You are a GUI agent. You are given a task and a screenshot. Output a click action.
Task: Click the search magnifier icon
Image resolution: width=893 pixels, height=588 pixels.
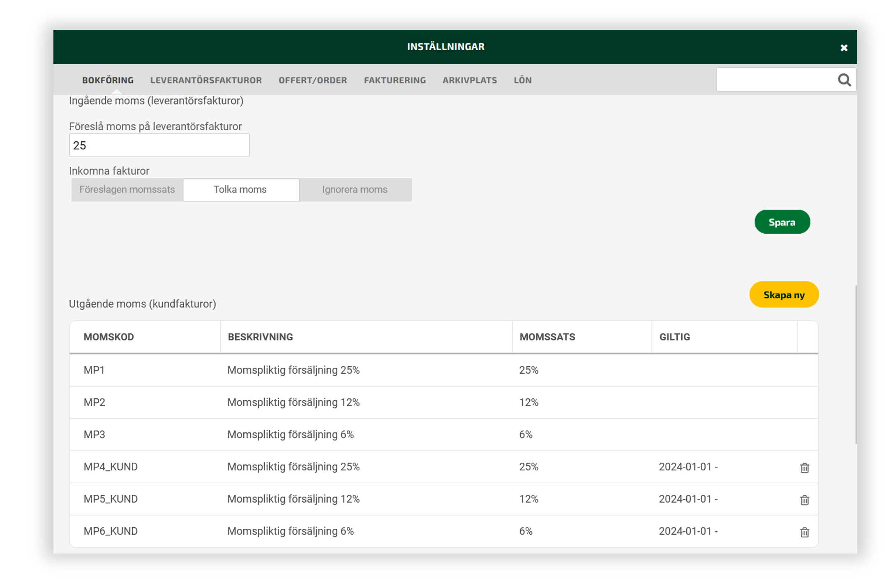(x=844, y=80)
